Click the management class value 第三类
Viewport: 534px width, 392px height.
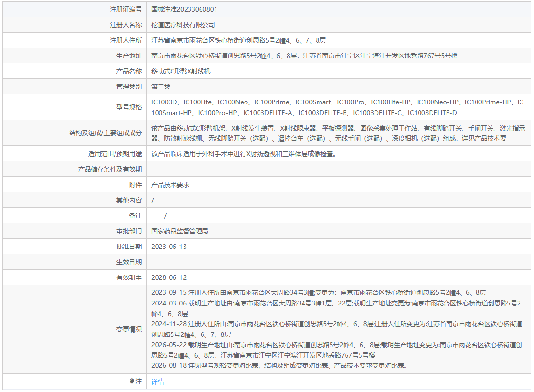click(x=161, y=87)
